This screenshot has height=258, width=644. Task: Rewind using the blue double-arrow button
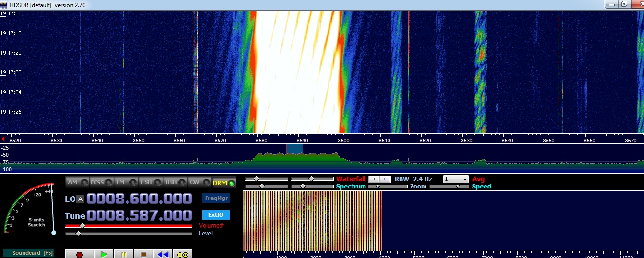click(163, 254)
